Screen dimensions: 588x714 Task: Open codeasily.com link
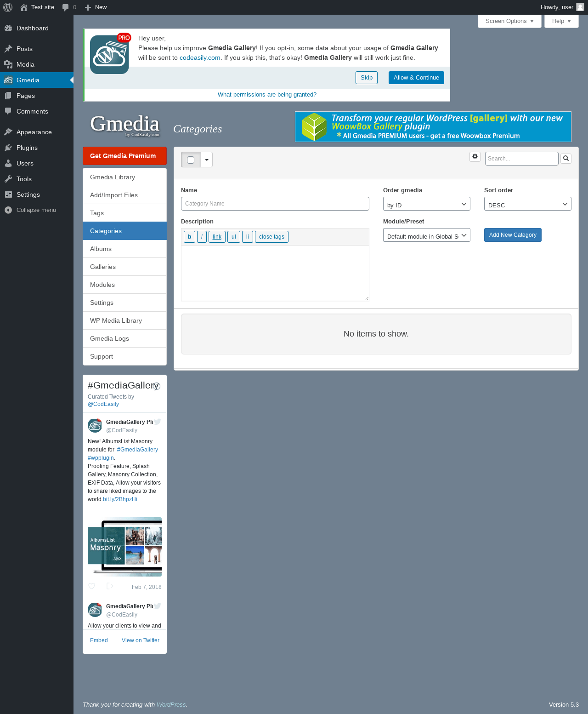click(200, 57)
